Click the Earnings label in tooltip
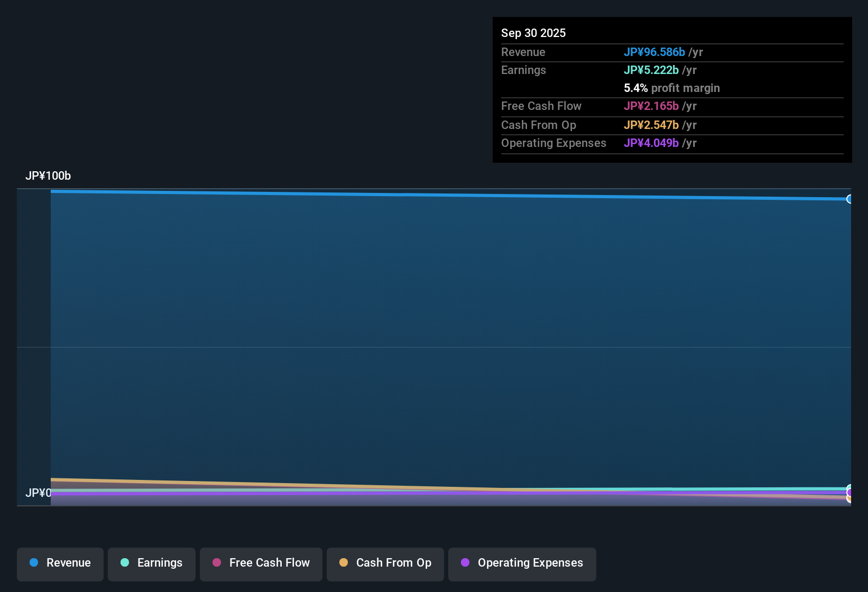The width and height of the screenshot is (868, 592). coord(523,70)
